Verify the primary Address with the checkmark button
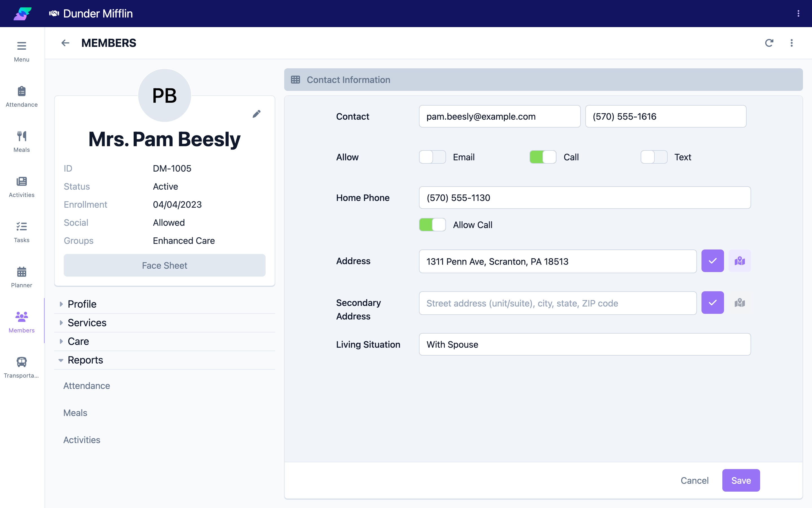The image size is (812, 508). pos(712,261)
